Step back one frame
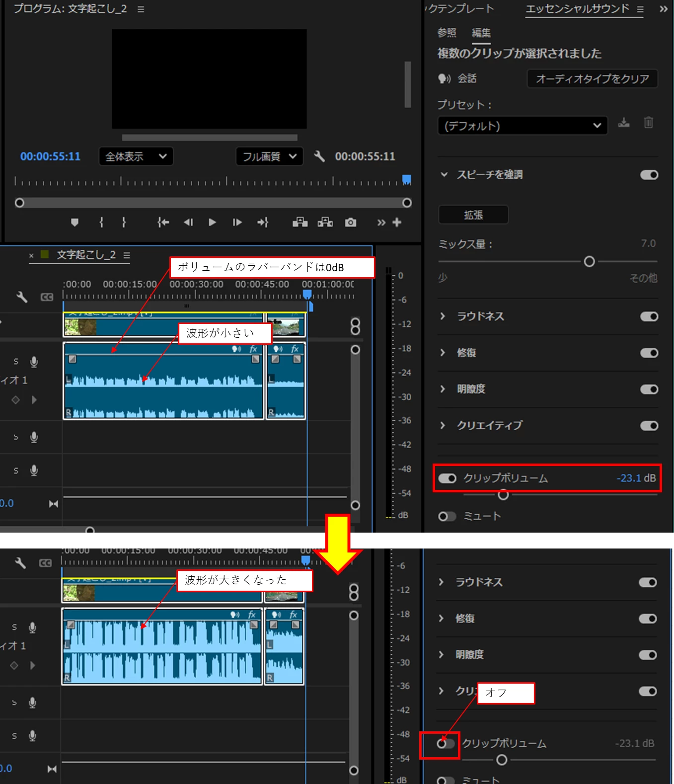The width and height of the screenshot is (674, 784). click(x=188, y=222)
